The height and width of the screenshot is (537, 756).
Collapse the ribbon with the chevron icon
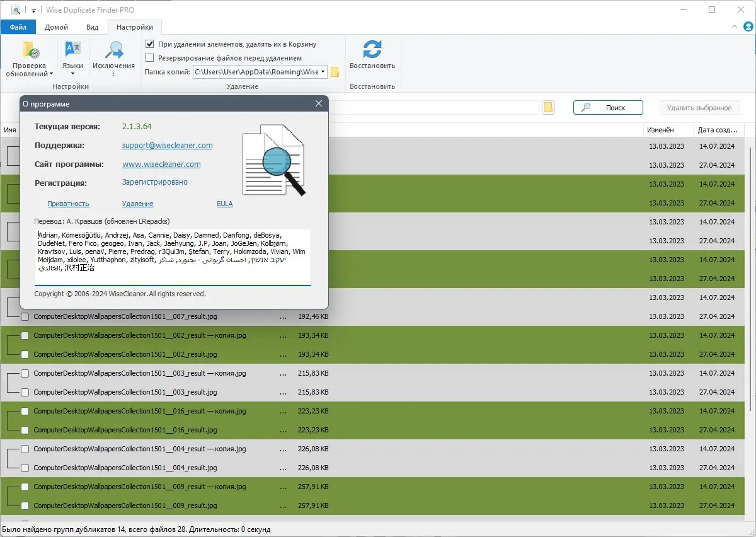734,27
